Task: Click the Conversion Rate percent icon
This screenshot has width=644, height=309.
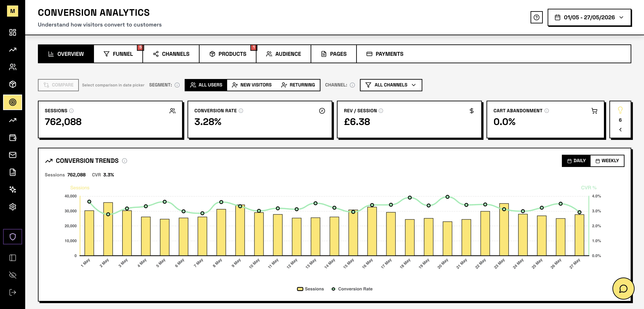Action: (x=322, y=111)
